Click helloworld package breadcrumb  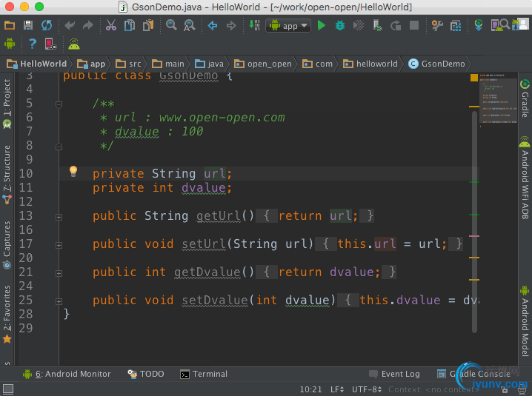click(x=370, y=64)
